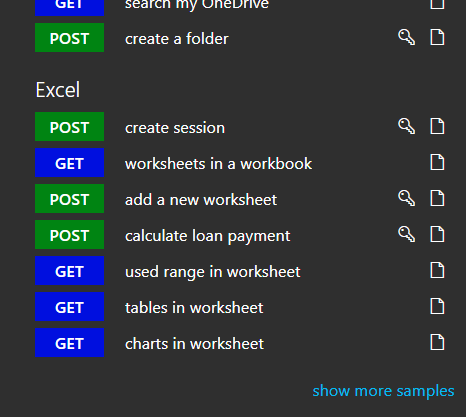
Task: Open the document icon for tables in worksheet
Action: (x=437, y=306)
